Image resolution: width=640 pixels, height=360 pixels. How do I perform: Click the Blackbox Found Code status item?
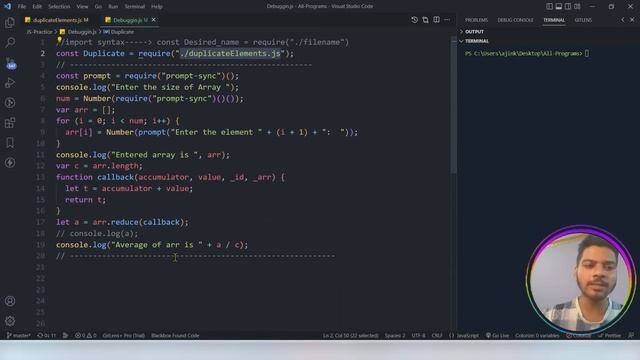pos(176,336)
